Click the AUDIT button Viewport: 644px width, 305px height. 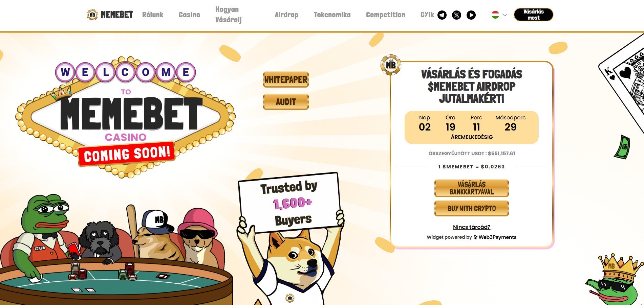[286, 102]
